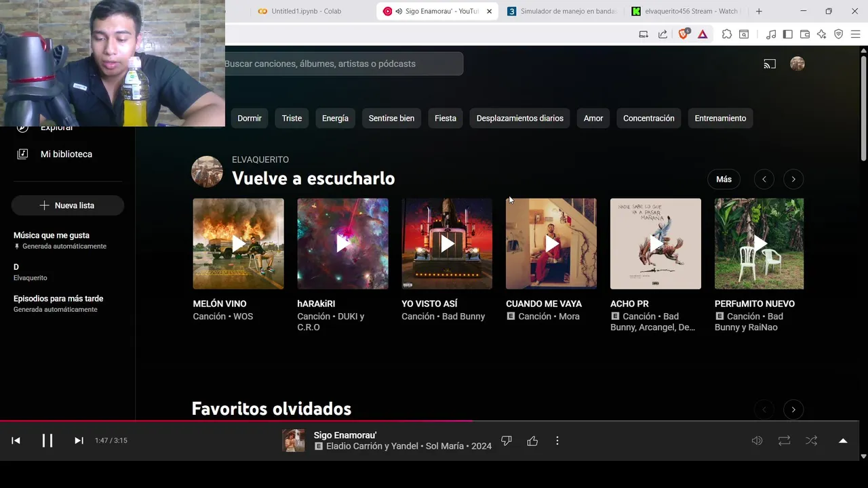The image size is (868, 488).
Task: Select the Desplazamientos diarios chip
Action: pos(520,118)
